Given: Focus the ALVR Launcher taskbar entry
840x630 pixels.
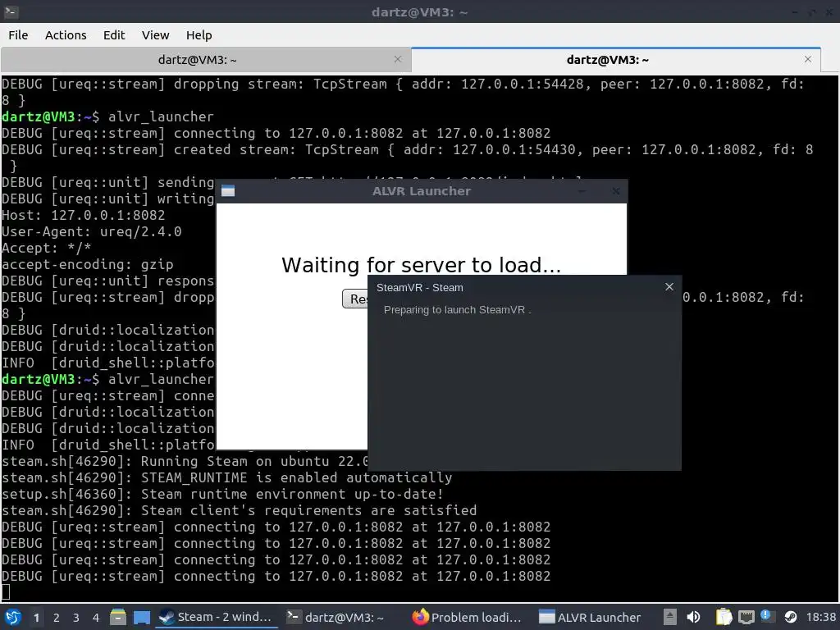Looking at the screenshot, I should (x=590, y=617).
